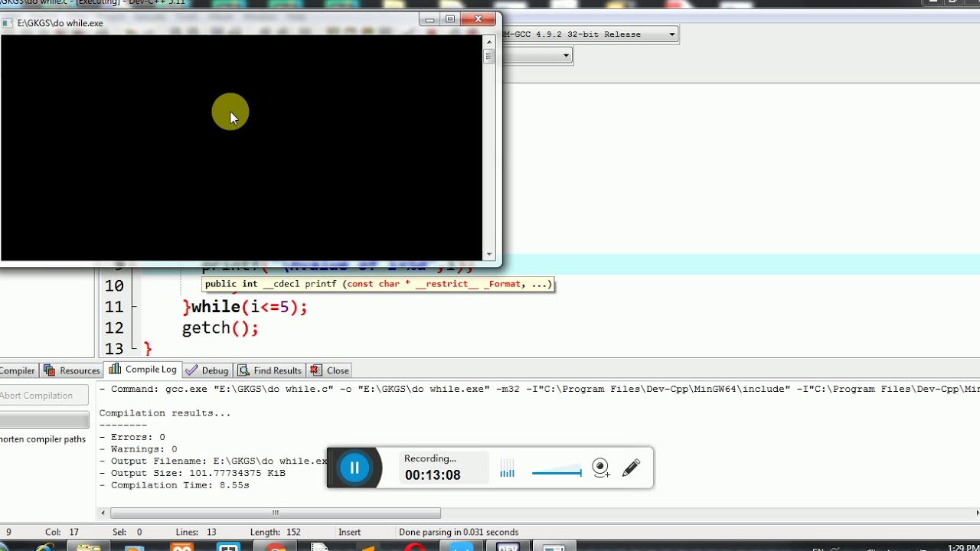Click the printf function signature tooltip
This screenshot has width=980, height=551.
pos(378,284)
